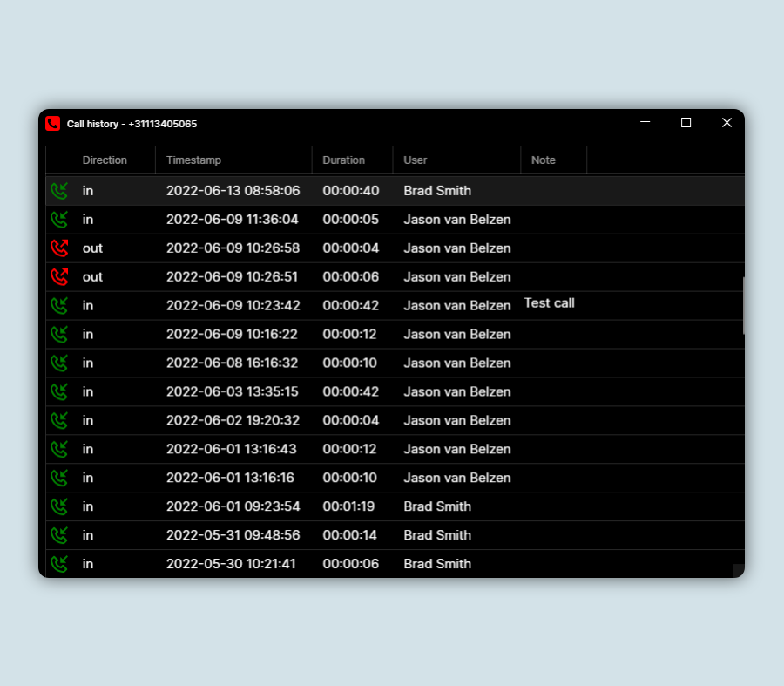This screenshot has width=784, height=686.
Task: Click the incoming call icon beside Test call row
Action: [x=58, y=306]
